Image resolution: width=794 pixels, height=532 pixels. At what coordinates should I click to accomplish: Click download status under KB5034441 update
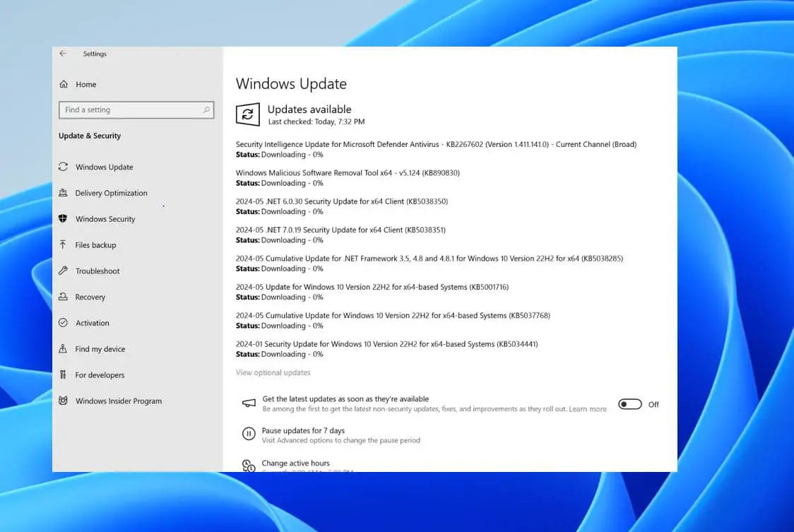click(280, 354)
